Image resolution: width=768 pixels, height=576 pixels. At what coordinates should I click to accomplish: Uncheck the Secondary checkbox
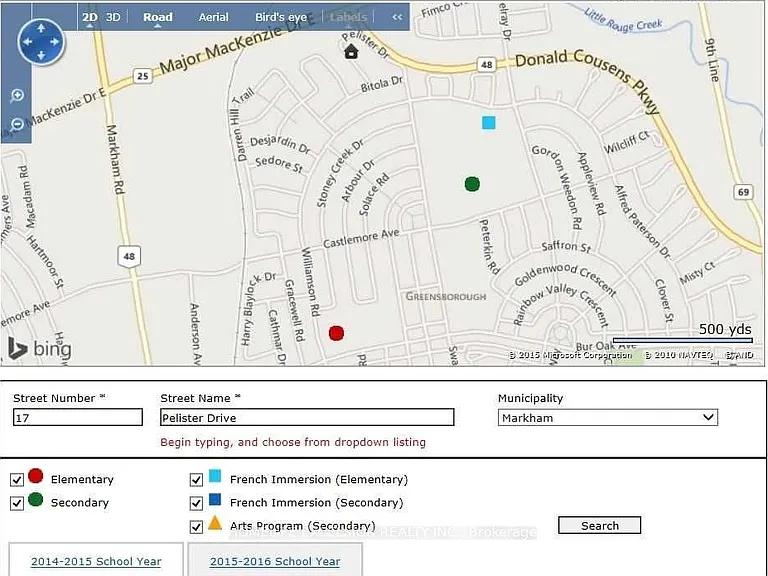tap(17, 503)
